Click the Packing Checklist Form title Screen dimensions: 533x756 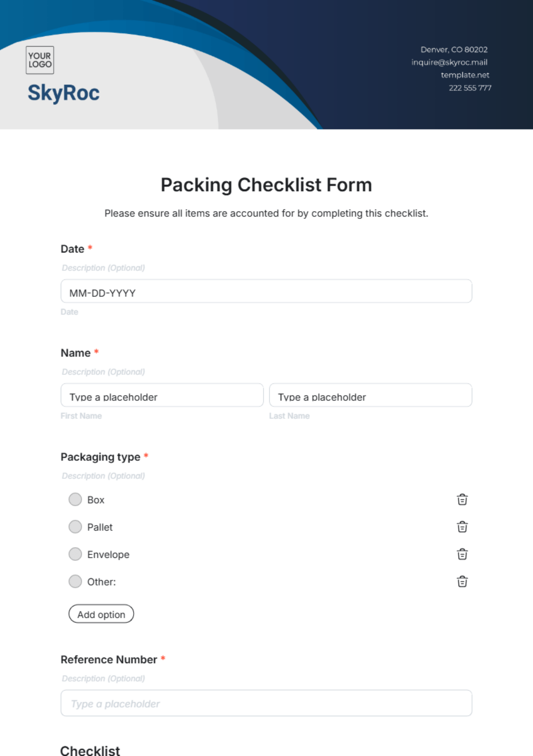point(266,185)
